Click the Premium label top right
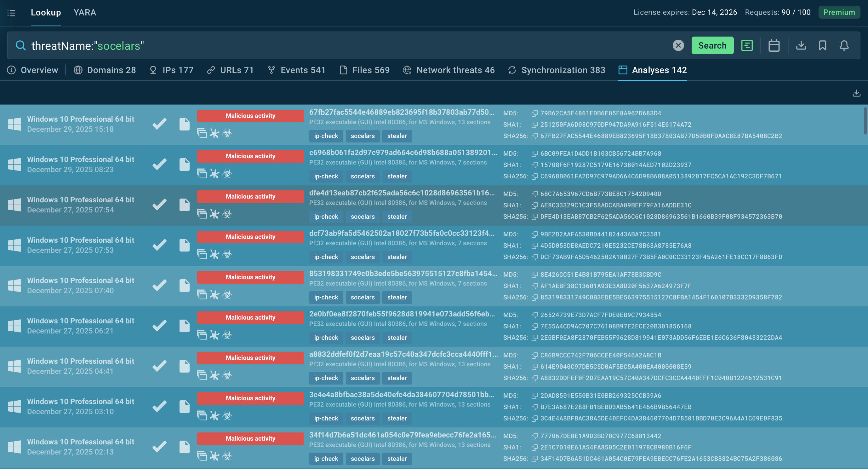 click(x=839, y=13)
